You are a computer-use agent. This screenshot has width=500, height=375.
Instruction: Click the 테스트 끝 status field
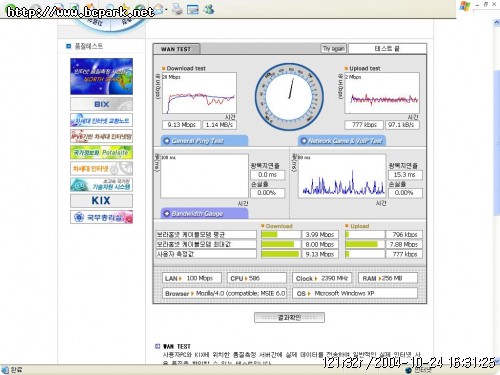(x=387, y=49)
